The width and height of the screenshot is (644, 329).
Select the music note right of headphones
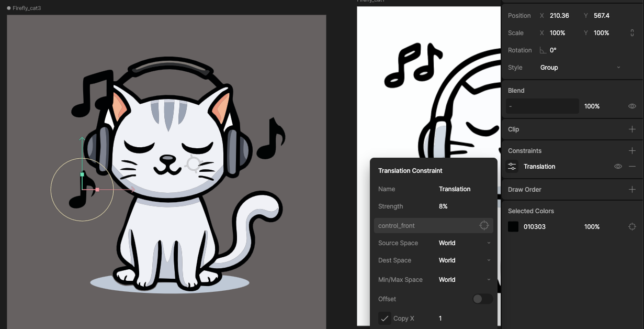tap(270, 139)
